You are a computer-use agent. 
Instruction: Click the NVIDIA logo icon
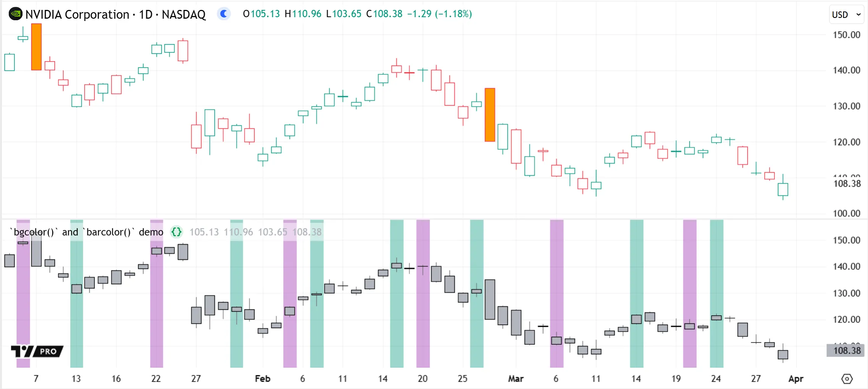(15, 14)
